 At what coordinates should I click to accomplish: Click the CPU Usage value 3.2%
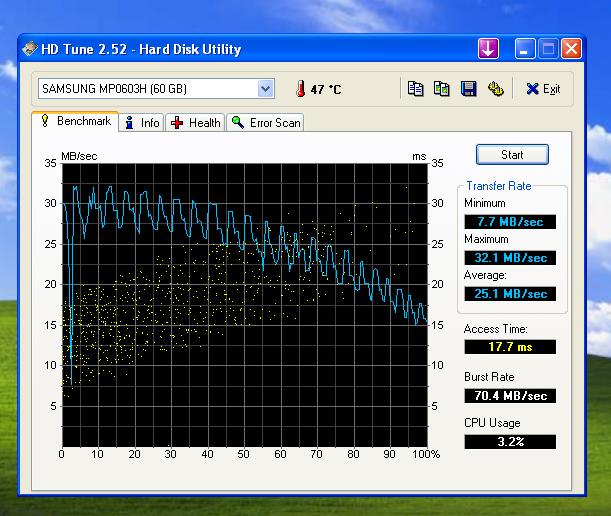(x=510, y=442)
